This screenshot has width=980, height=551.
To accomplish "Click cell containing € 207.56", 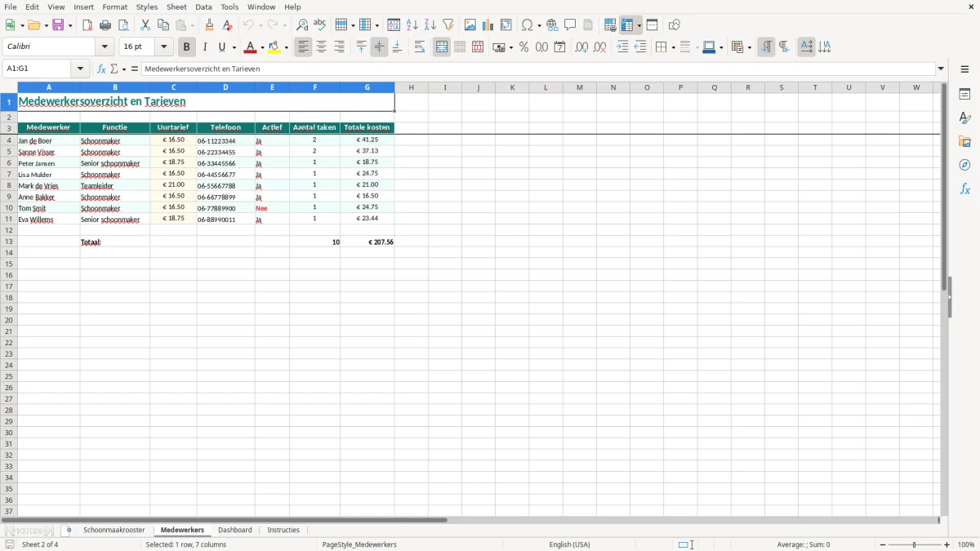I will point(367,242).
